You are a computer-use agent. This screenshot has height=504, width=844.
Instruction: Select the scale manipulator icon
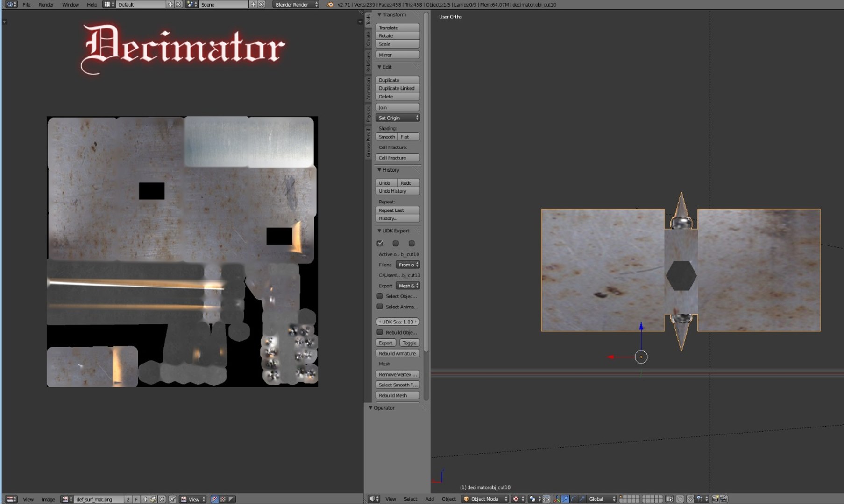pyautogui.click(x=582, y=499)
